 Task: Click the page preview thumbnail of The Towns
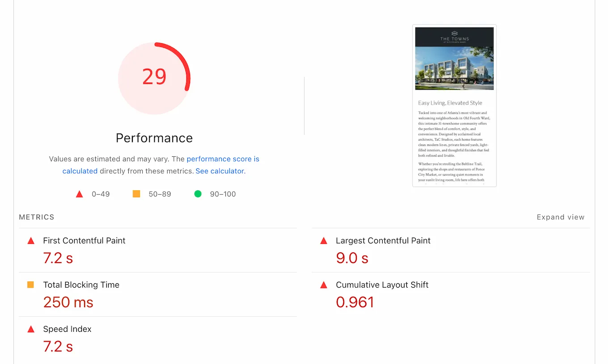pyautogui.click(x=454, y=105)
